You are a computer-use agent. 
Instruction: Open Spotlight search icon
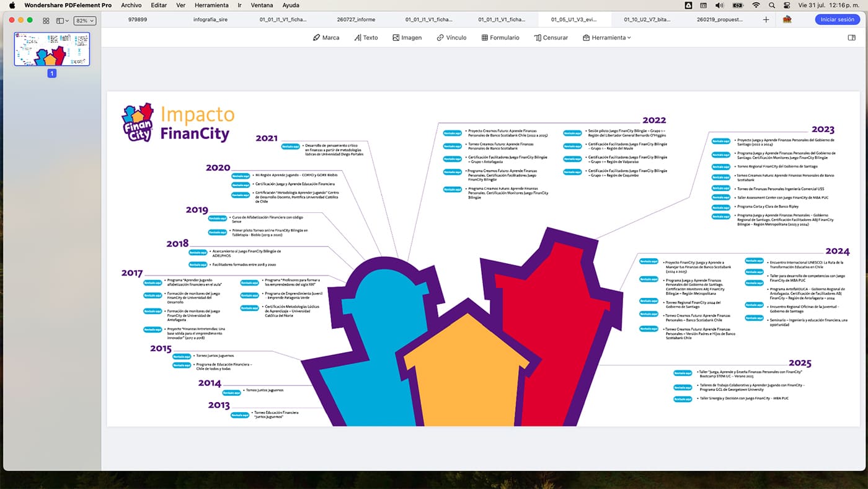click(x=771, y=5)
